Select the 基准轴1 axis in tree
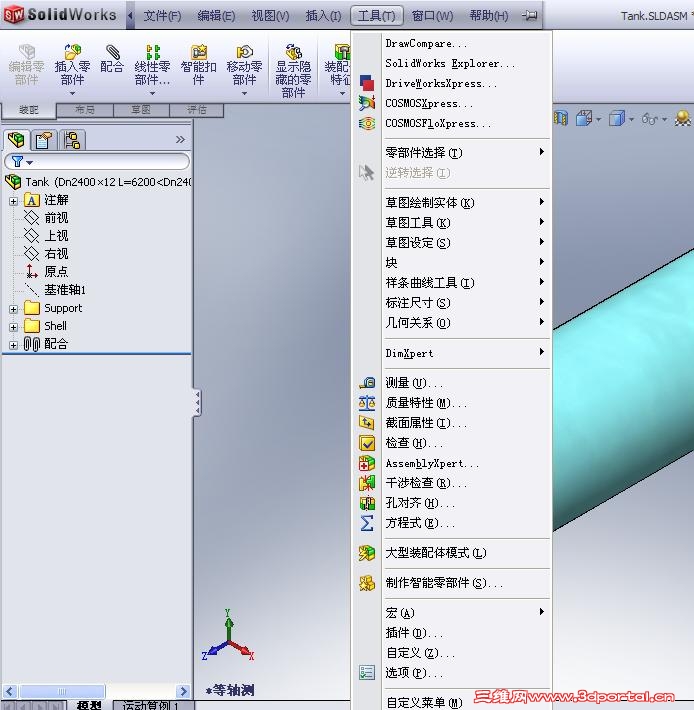The width and height of the screenshot is (694, 710). tap(65, 290)
